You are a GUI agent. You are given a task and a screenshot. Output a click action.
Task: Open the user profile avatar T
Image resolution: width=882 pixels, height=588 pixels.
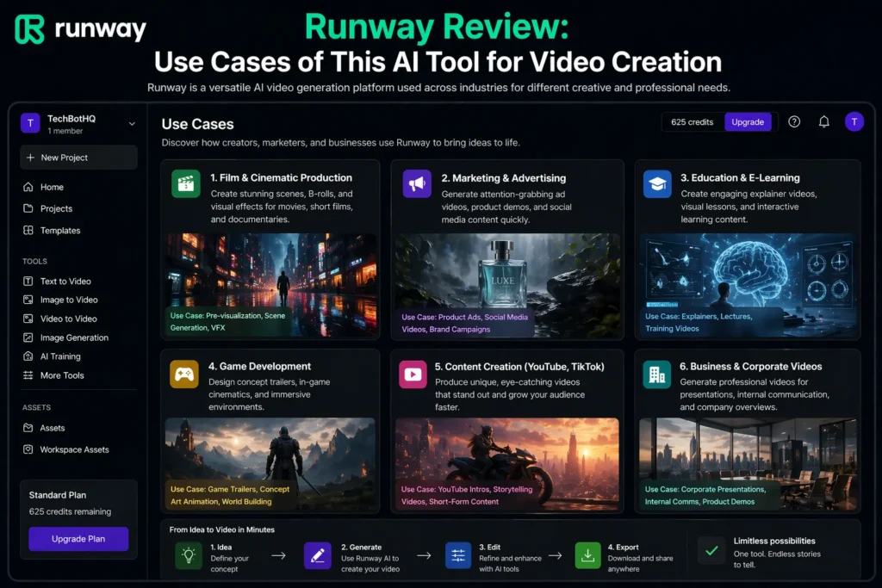point(854,121)
